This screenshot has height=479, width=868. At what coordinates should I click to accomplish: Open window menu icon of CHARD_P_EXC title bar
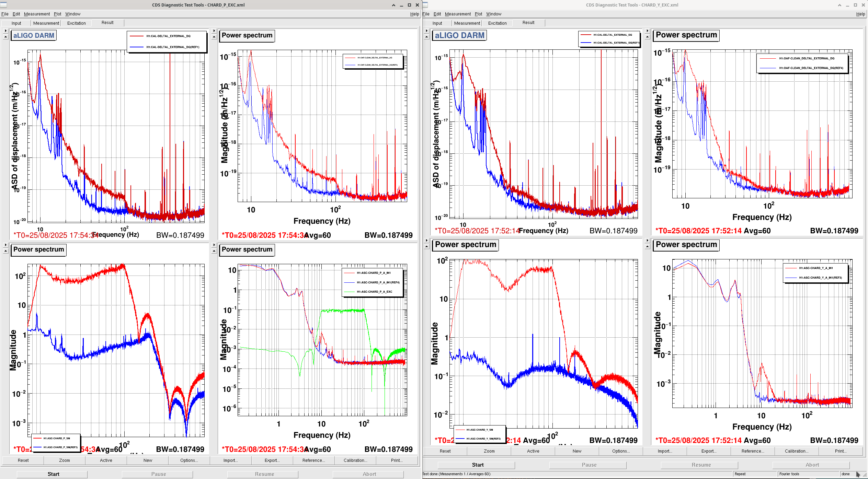click(x=3, y=5)
